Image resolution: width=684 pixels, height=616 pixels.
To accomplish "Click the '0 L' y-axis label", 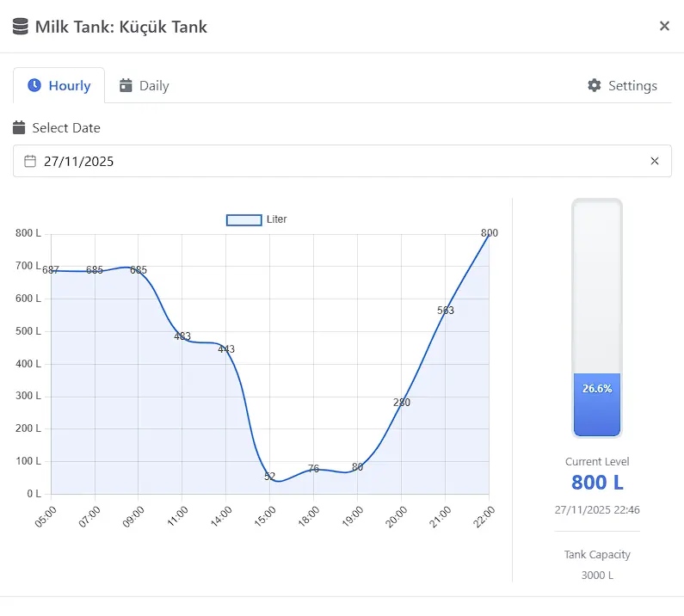I will click(34, 494).
